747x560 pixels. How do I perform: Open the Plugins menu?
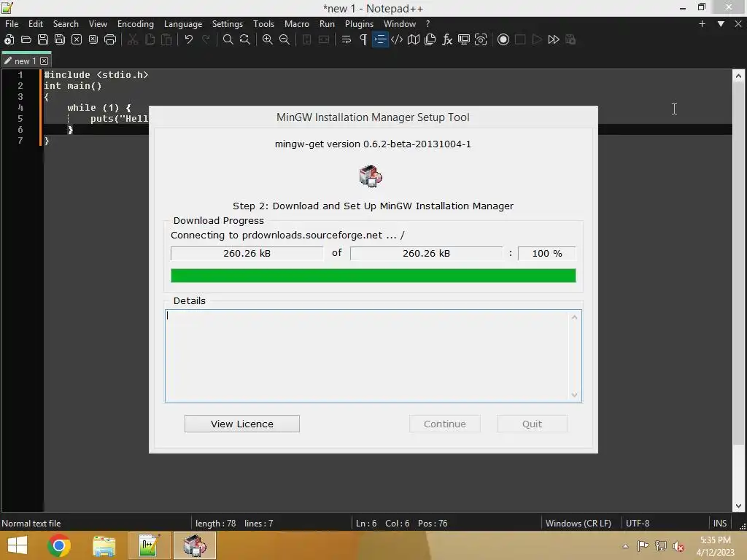coord(359,24)
